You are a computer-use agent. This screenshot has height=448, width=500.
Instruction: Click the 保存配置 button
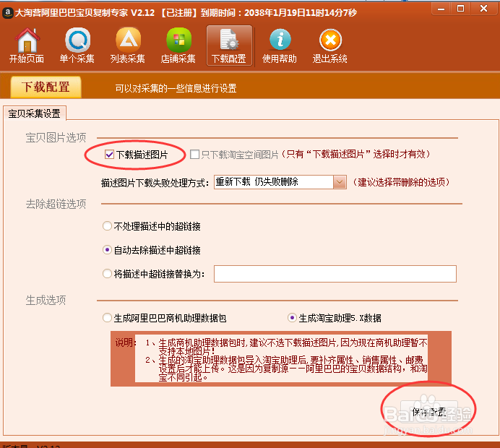point(429,412)
